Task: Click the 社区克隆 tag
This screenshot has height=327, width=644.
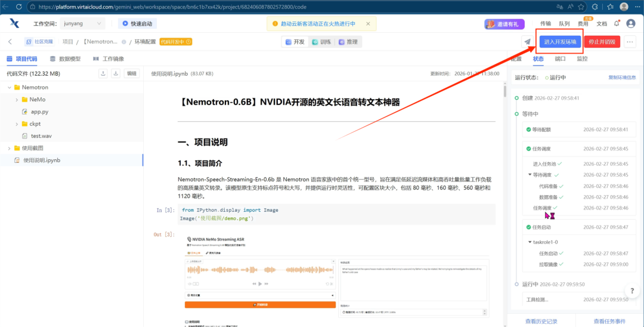Action: (x=39, y=42)
